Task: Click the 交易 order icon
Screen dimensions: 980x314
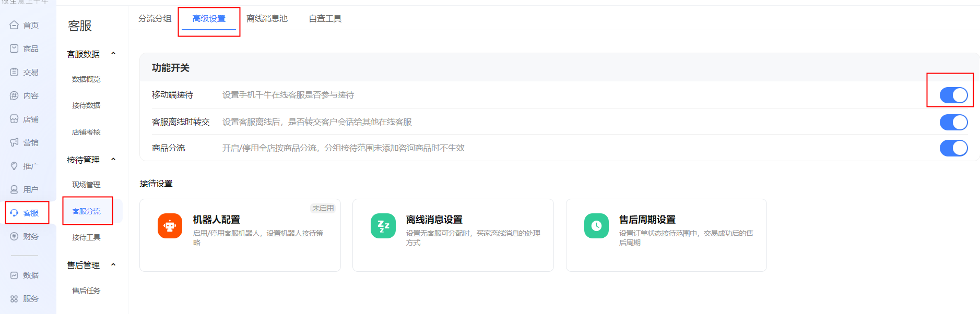Action: click(14, 72)
